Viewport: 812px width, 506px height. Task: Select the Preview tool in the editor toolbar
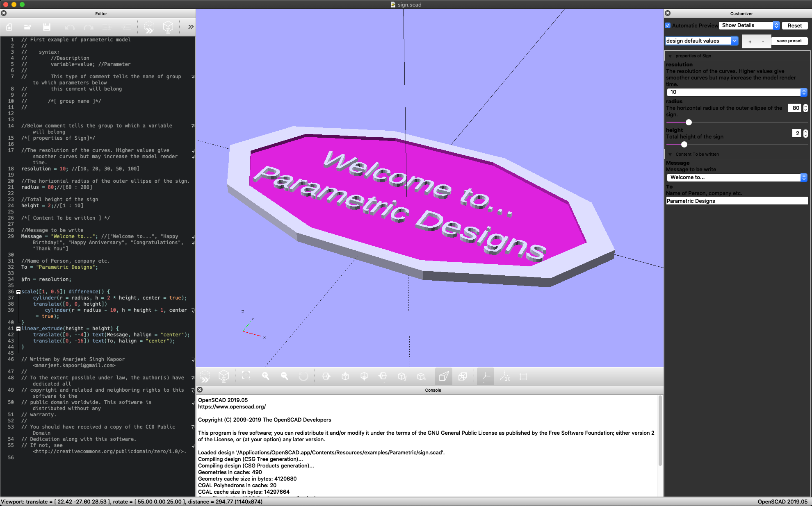point(149,27)
